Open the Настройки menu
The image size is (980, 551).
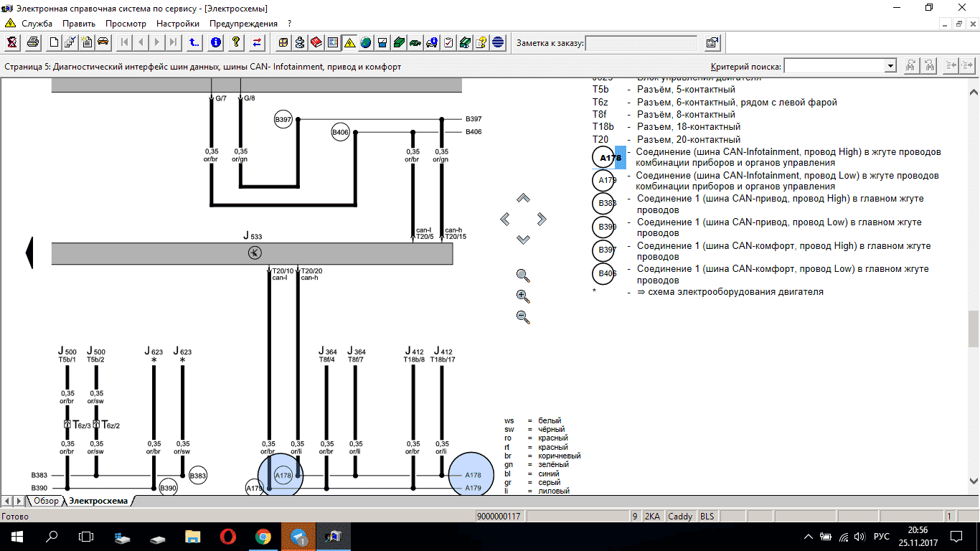coord(178,24)
